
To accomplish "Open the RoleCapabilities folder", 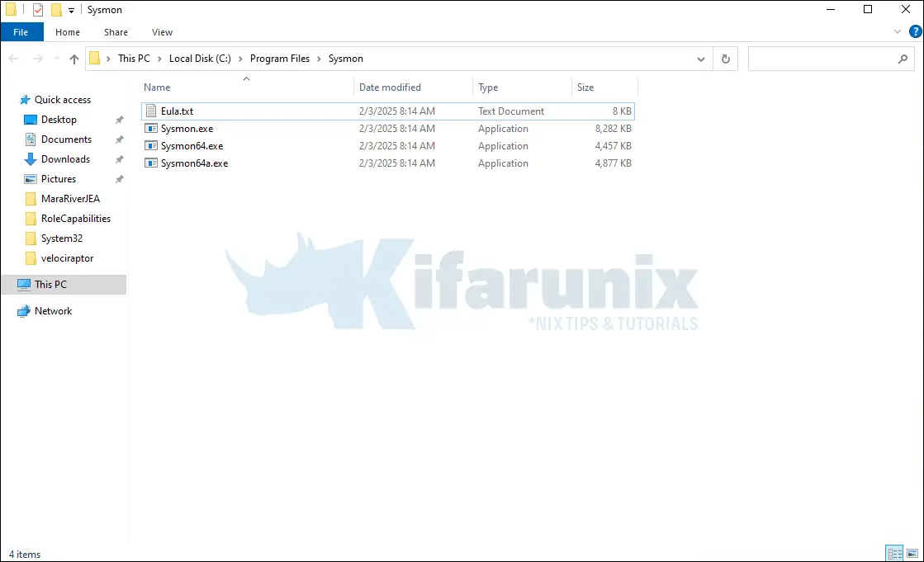I will (x=76, y=219).
